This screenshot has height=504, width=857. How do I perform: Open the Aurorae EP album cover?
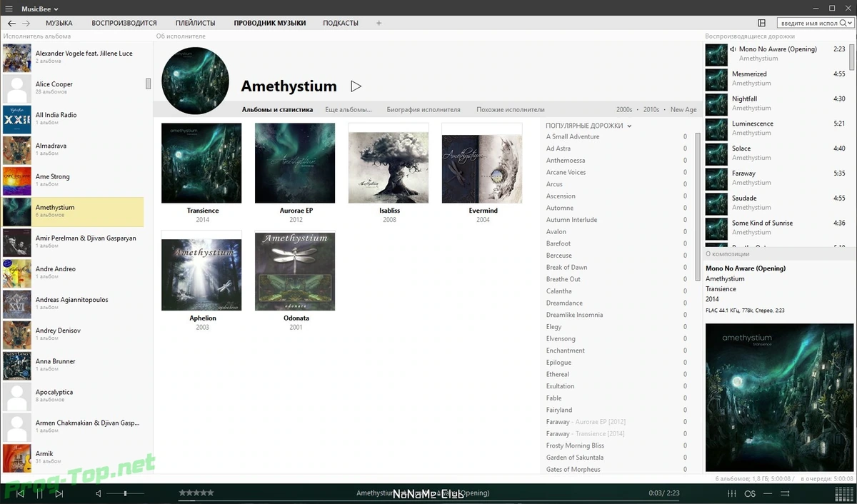296,163
